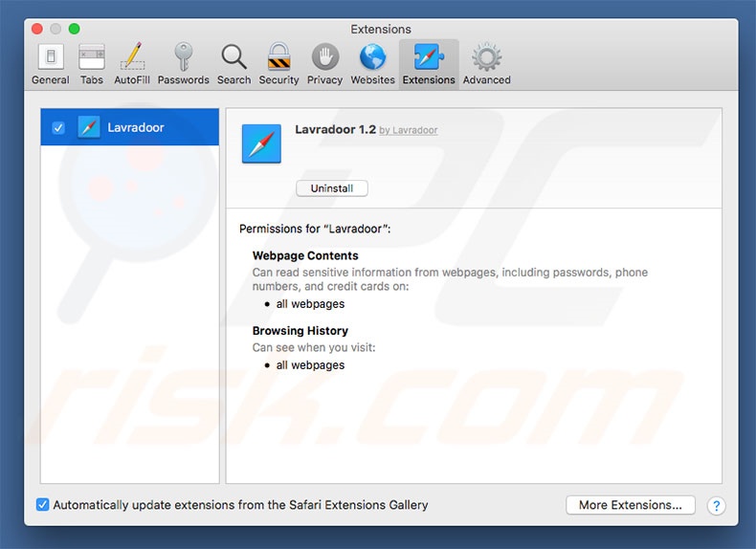Select the Websites globe icon
The height and width of the screenshot is (549, 756).
[372, 64]
